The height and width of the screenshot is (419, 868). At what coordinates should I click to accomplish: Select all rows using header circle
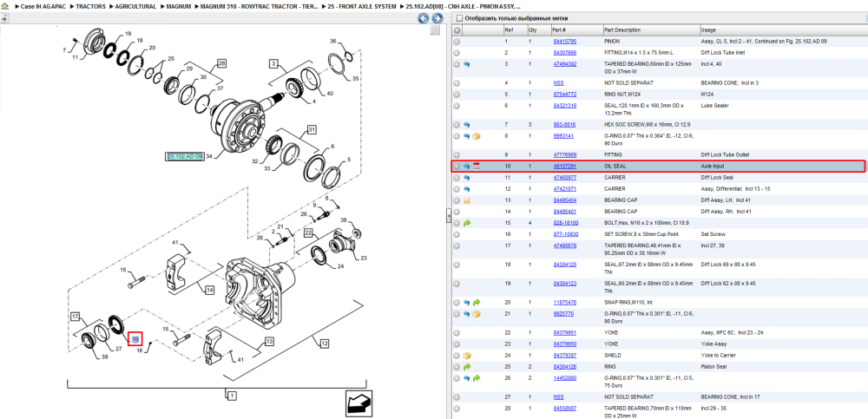[x=457, y=29]
